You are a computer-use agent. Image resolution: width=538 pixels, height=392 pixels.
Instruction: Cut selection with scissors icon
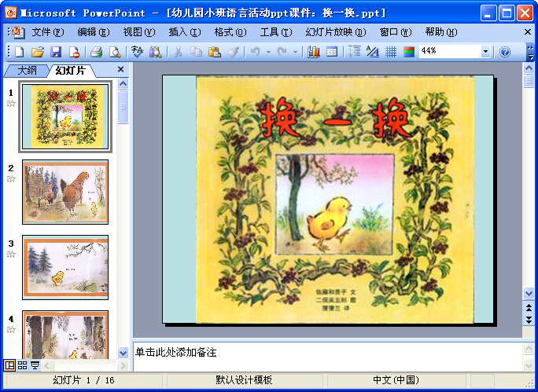coord(178,52)
